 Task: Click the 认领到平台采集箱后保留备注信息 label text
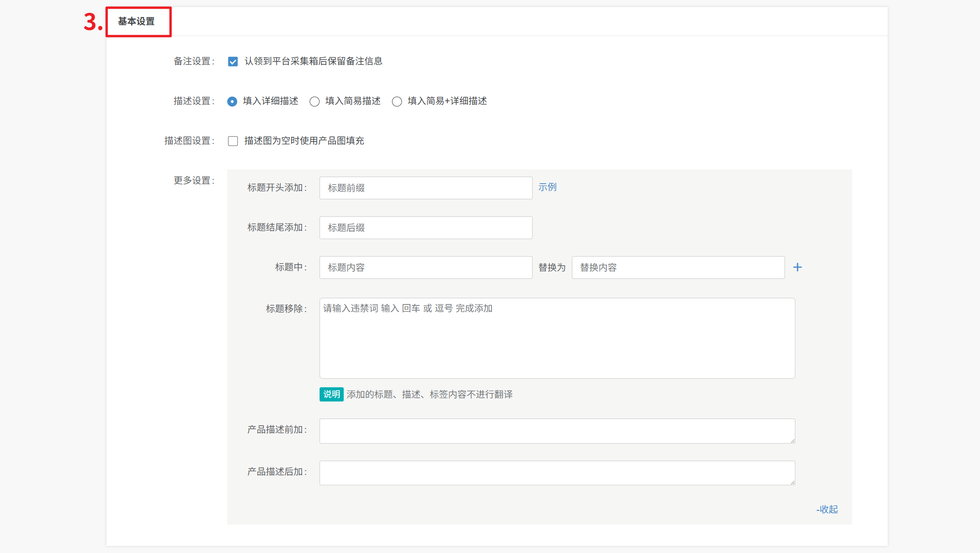(x=313, y=61)
